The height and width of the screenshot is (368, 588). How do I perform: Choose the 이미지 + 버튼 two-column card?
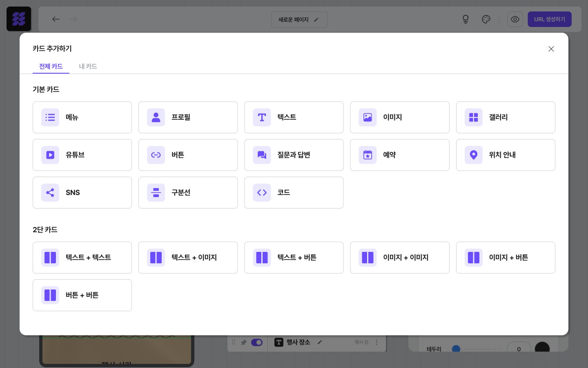click(x=506, y=258)
